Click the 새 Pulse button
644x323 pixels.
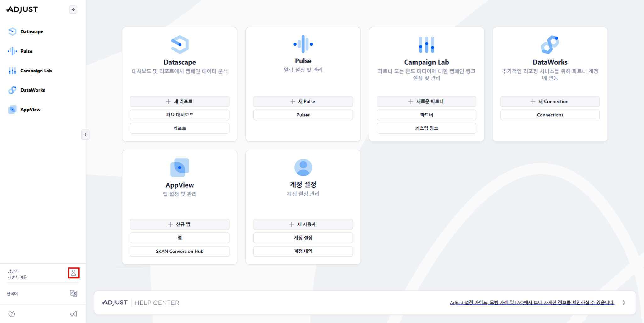(303, 101)
